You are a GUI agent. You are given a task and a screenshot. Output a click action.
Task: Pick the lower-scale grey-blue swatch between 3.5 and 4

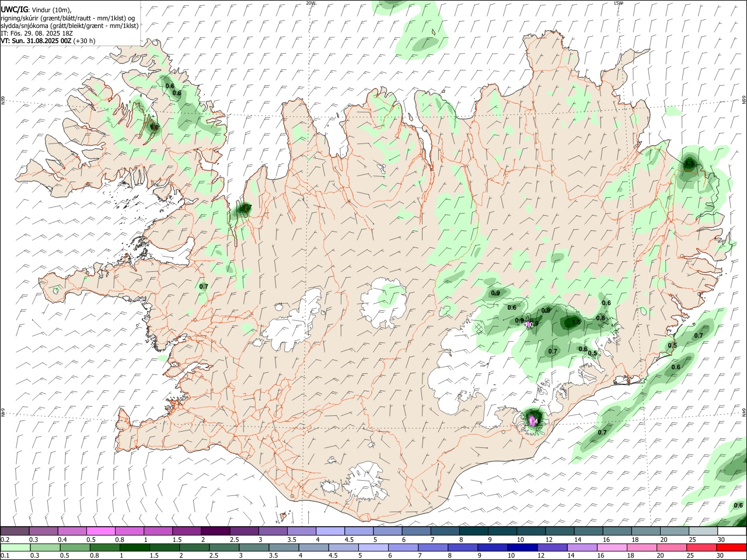(283, 547)
